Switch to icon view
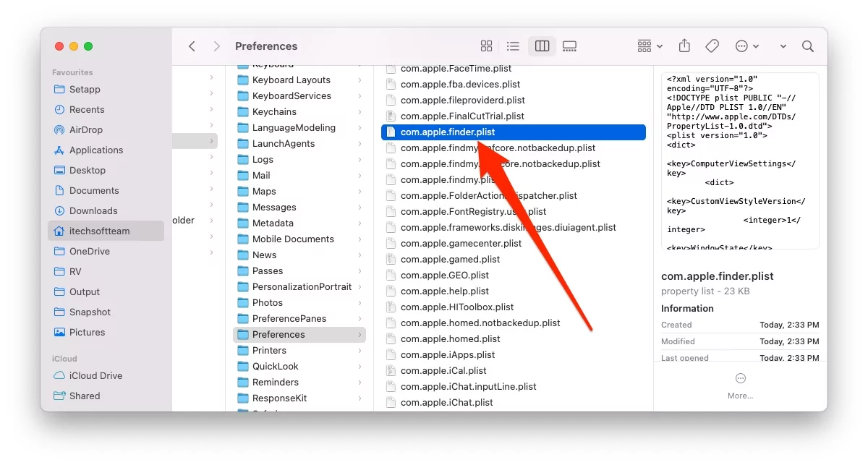Screen dimensions: 868x465 [487, 46]
